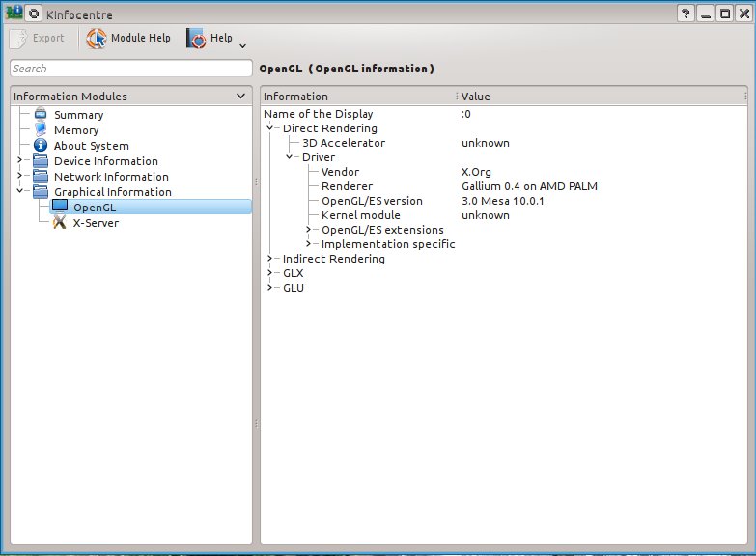756x556 pixels.
Task: Click the Search input field
Action: (x=130, y=69)
